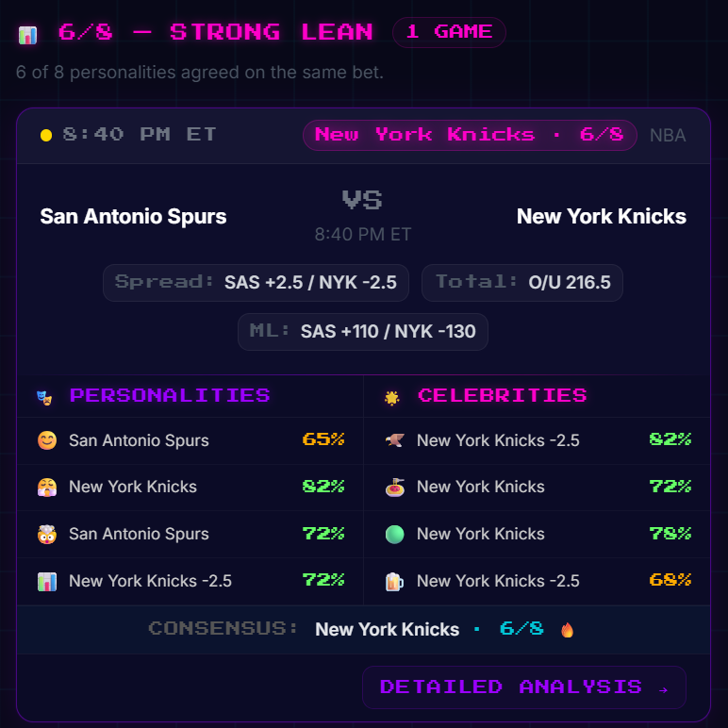The width and height of the screenshot is (728, 728).
Task: Click the 68% confidence value
Action: (670, 580)
